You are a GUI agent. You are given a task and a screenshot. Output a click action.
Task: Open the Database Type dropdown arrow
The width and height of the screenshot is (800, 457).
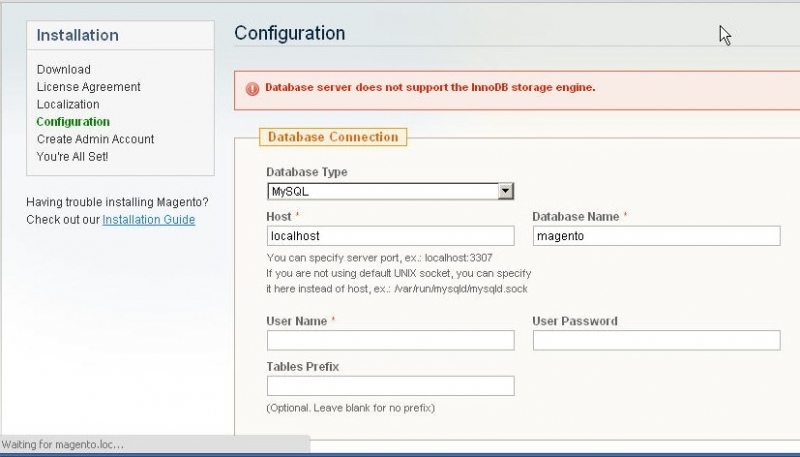[x=506, y=191]
